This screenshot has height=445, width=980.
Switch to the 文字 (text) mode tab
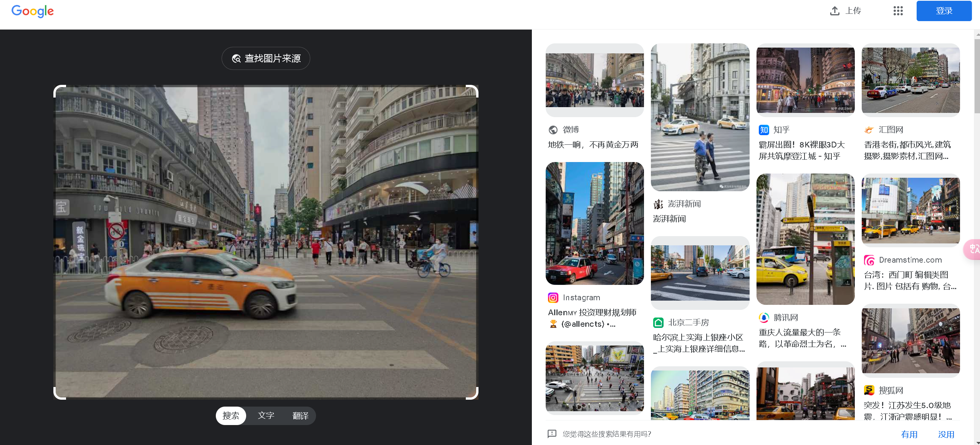pos(266,416)
